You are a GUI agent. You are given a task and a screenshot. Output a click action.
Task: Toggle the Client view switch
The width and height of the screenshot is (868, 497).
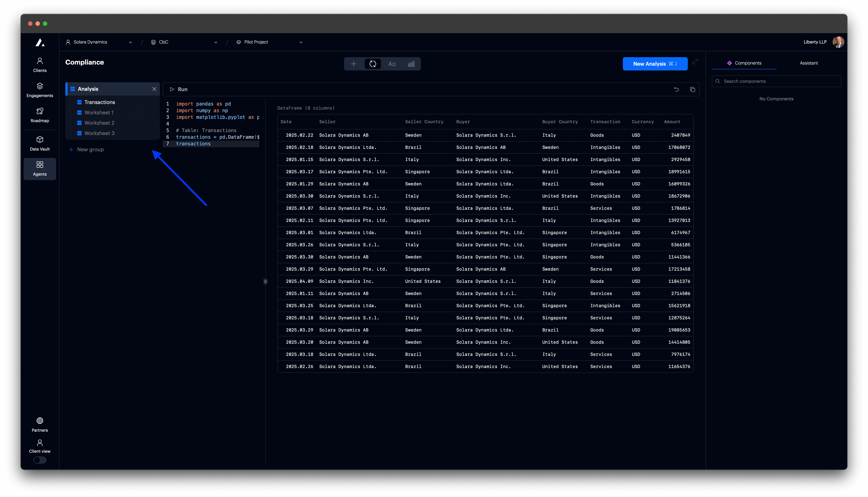pos(40,460)
